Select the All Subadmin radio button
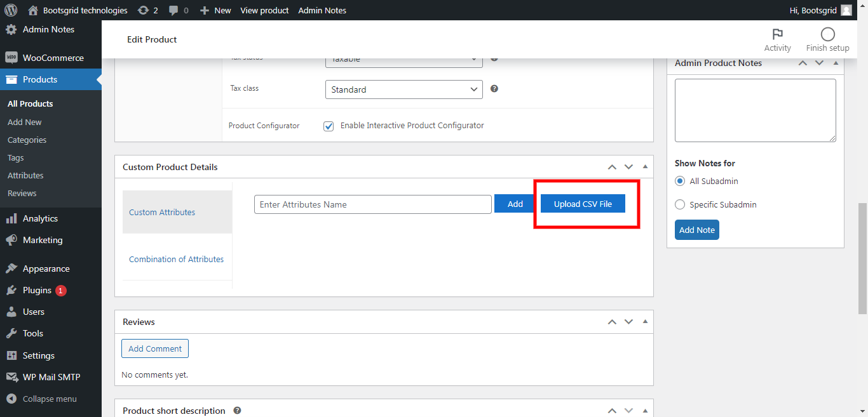The image size is (868, 417). 680,181
